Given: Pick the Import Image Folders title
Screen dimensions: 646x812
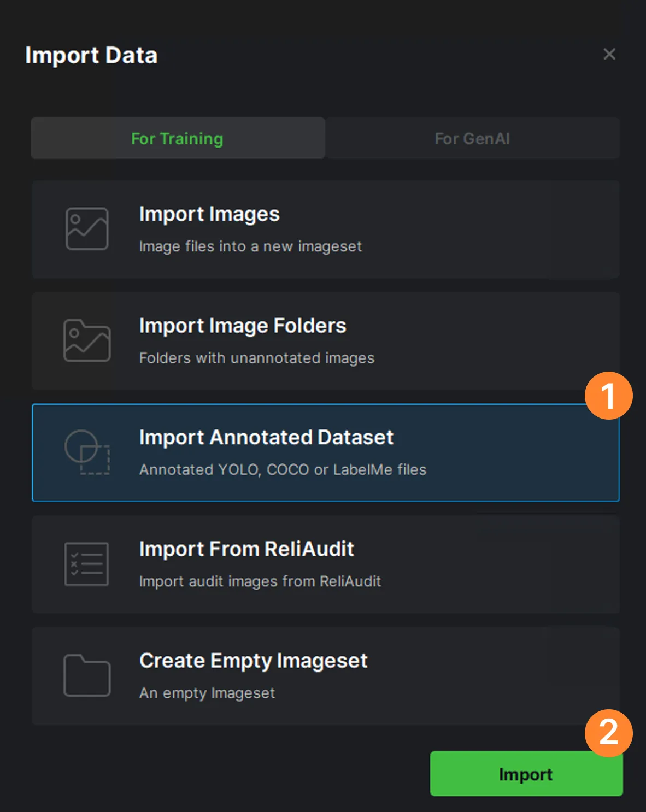Looking at the screenshot, I should [243, 326].
